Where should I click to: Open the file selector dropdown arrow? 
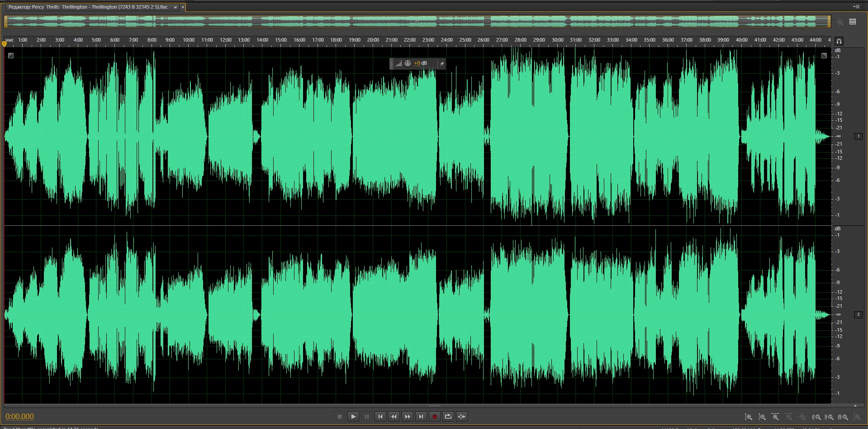coord(175,7)
